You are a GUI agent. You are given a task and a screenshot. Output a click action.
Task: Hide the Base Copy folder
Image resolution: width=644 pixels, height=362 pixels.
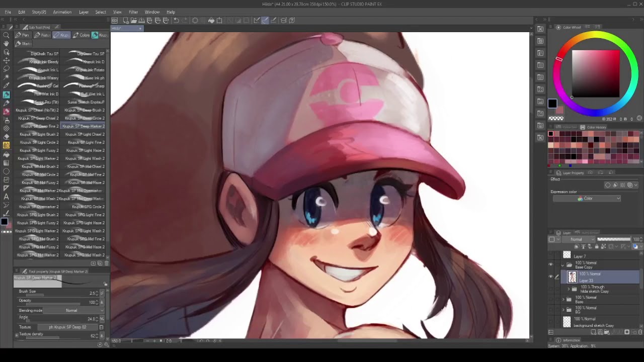coord(550,265)
